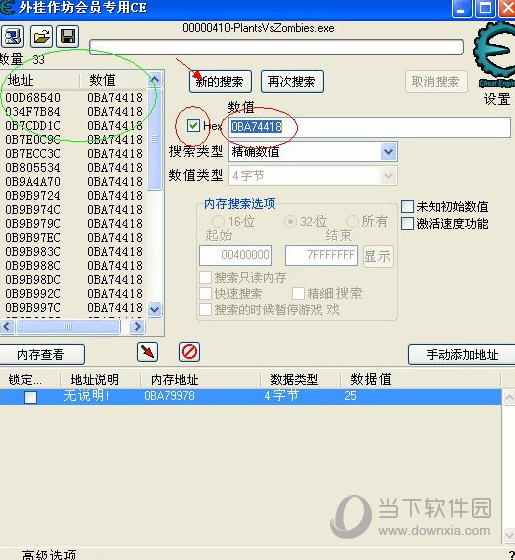Toggle 快速搜索 checkbox

pyautogui.click(x=206, y=293)
